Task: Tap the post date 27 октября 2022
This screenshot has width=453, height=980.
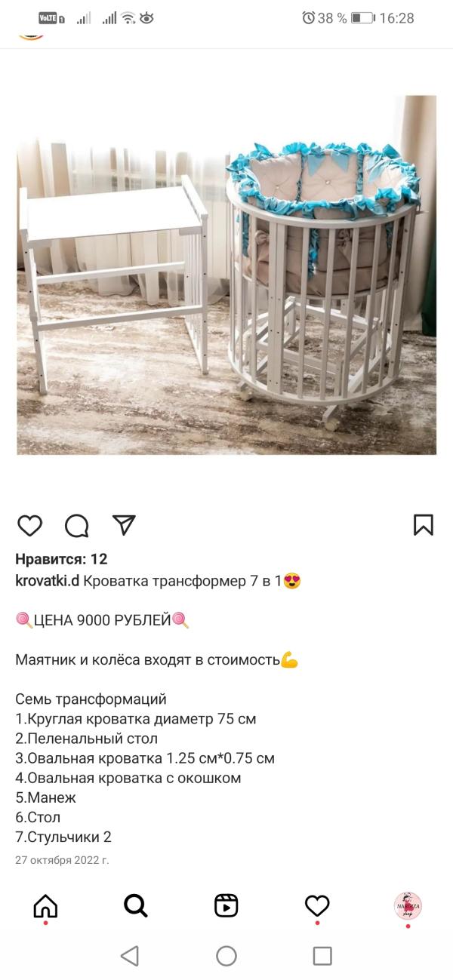Action: (62, 860)
